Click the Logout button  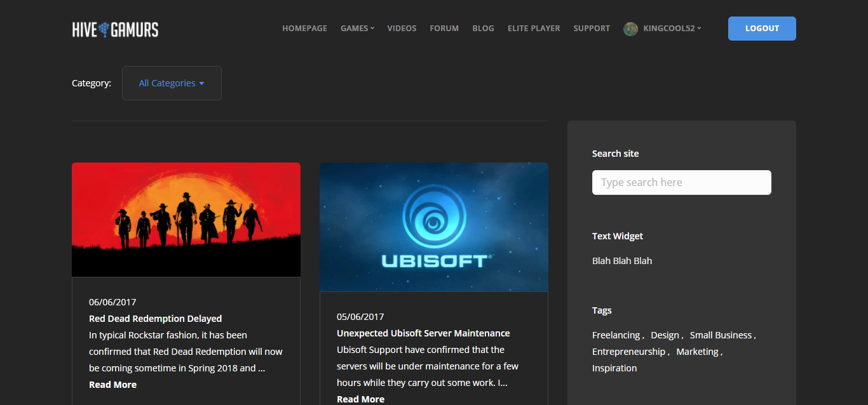[x=762, y=29]
